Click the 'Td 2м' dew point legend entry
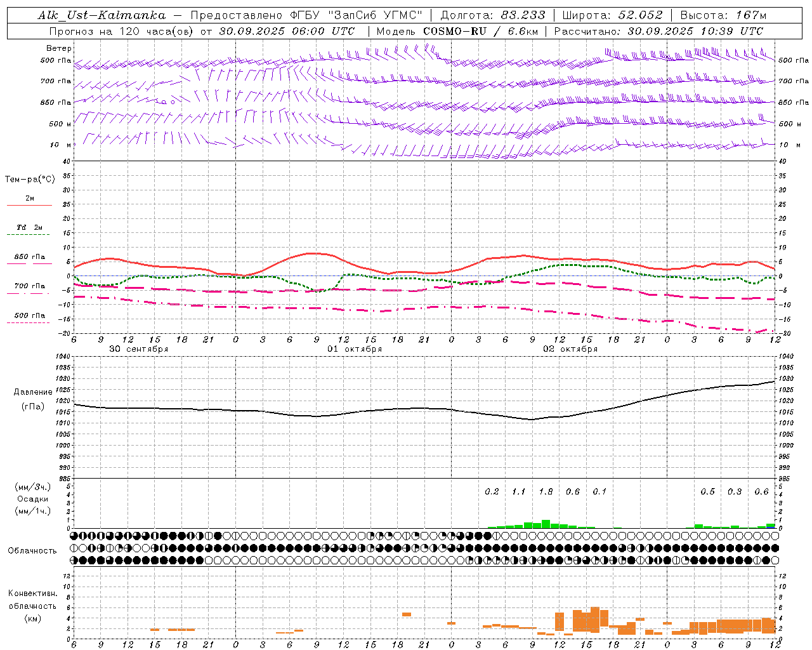Screen dimensions: 812x650 pos(30,227)
